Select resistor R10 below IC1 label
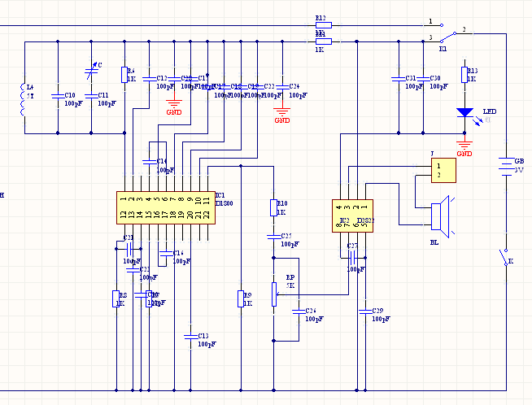This screenshot has height=405, width=532. (273, 207)
